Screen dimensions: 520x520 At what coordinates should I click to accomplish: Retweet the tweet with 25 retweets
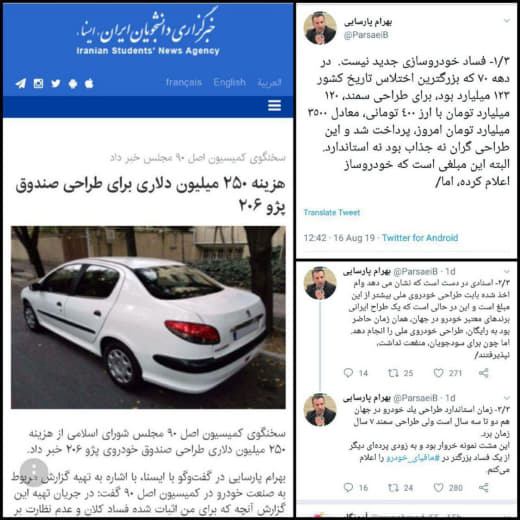[393, 373]
